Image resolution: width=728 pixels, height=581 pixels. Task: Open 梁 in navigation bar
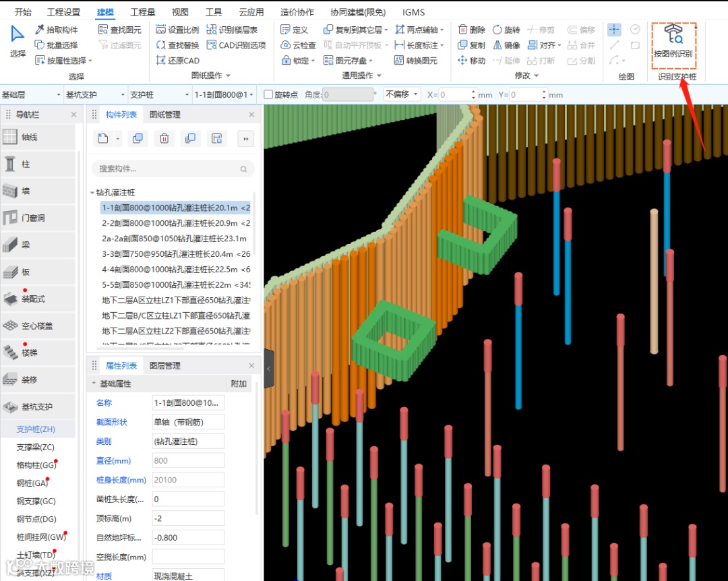[x=38, y=245]
